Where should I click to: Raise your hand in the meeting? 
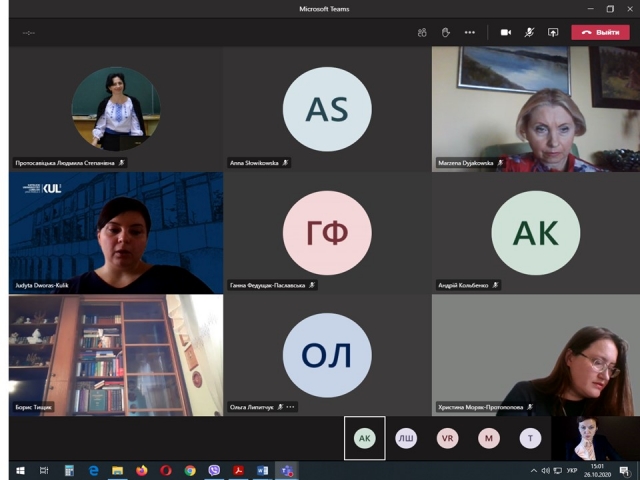(446, 32)
